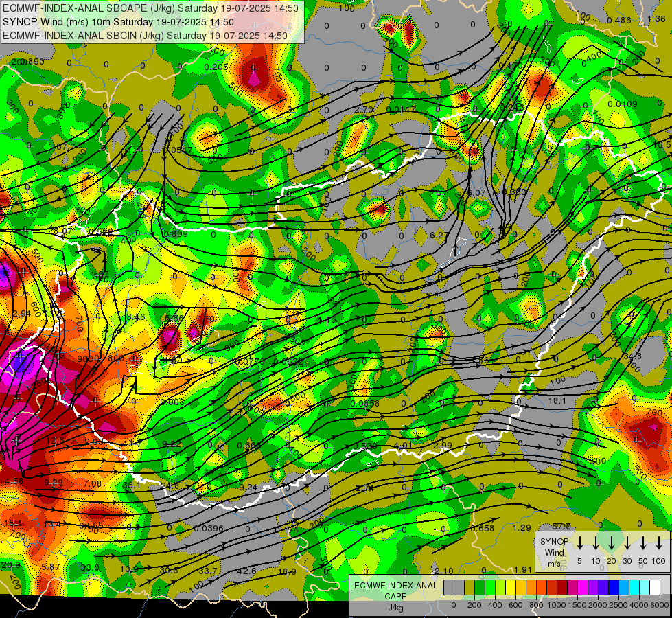This screenshot has height=618, width=672.
Task: Click the lime yellow-green CAPE swatch
Action: point(500,587)
